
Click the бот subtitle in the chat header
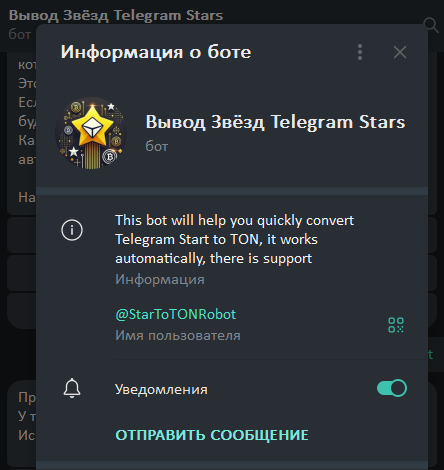click(x=20, y=34)
